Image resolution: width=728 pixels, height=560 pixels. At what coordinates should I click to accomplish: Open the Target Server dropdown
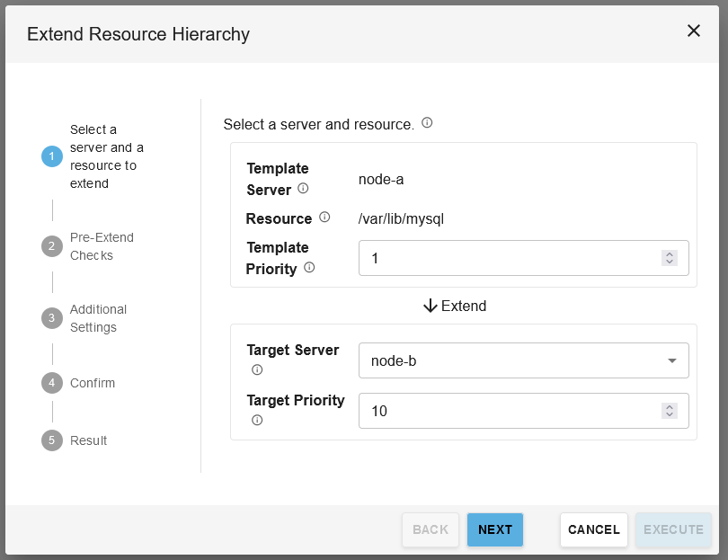[523, 361]
